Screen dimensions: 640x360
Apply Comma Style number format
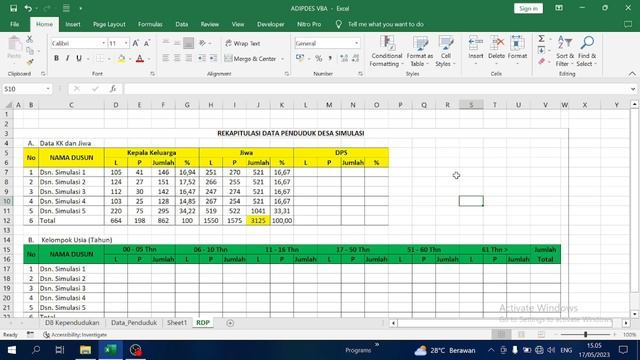point(330,58)
